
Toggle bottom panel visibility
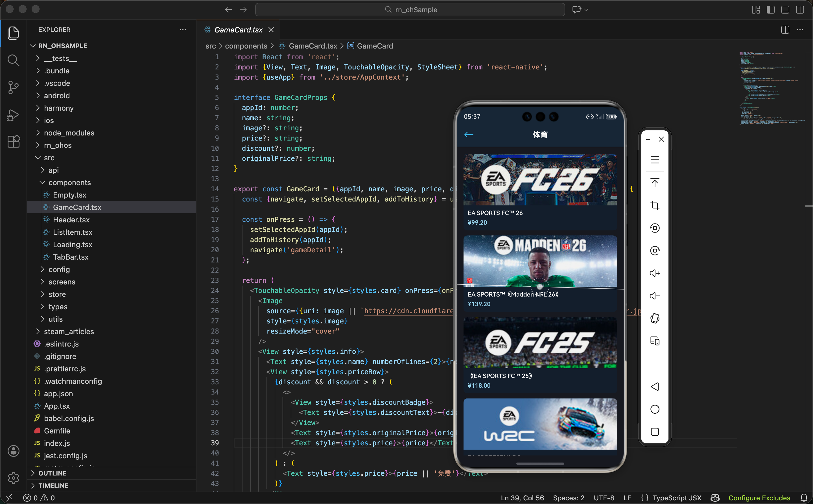785,10
